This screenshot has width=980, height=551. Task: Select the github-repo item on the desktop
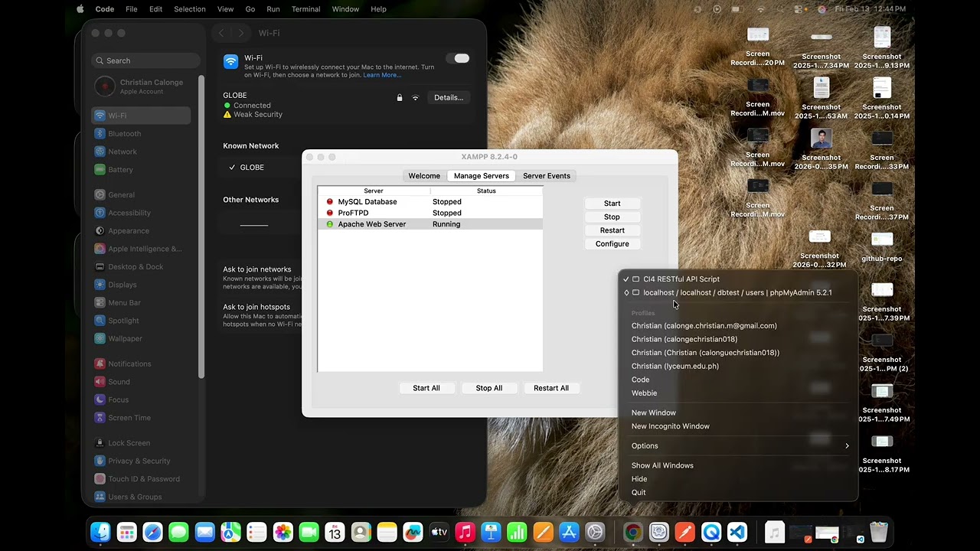tap(882, 246)
